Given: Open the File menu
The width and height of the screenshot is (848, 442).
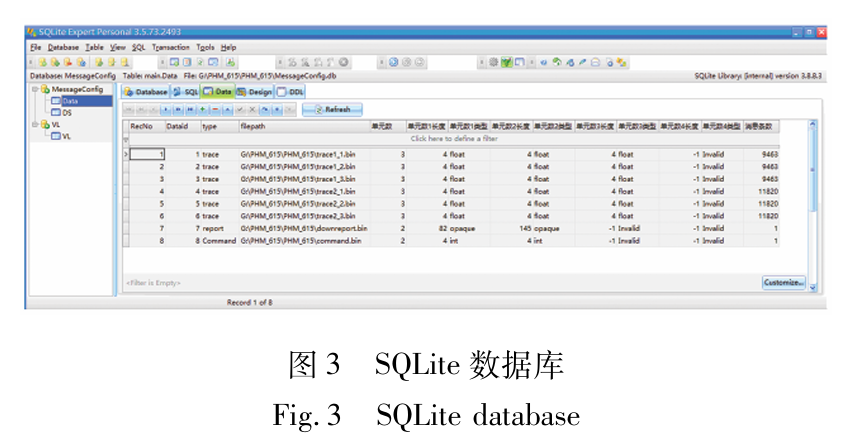Looking at the screenshot, I should [36, 47].
